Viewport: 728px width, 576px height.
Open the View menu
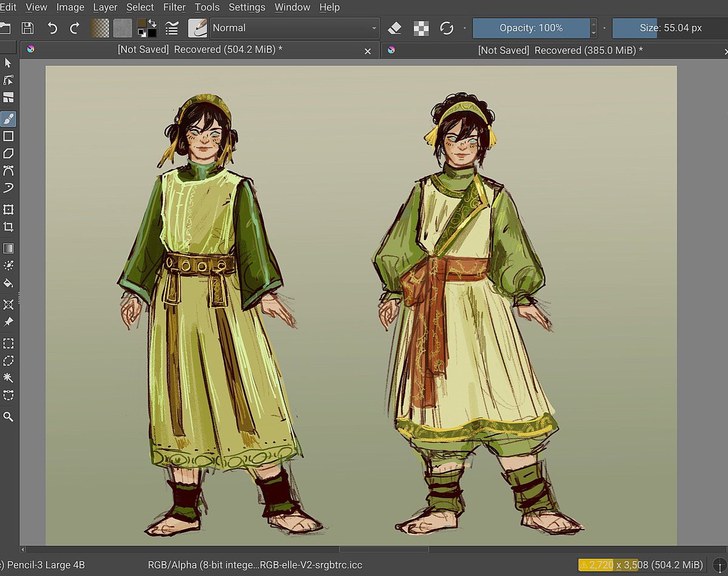coord(36,7)
